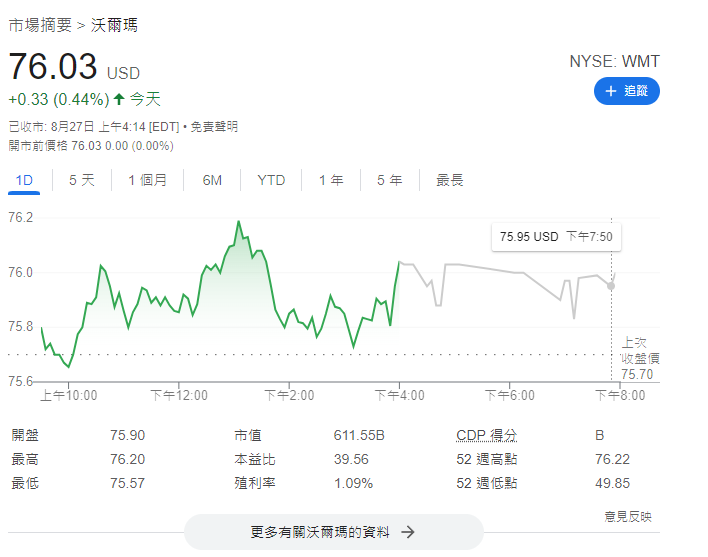The width and height of the screenshot is (708, 557).
Task: Switch to the 5 天 chart range
Action: click(x=81, y=181)
